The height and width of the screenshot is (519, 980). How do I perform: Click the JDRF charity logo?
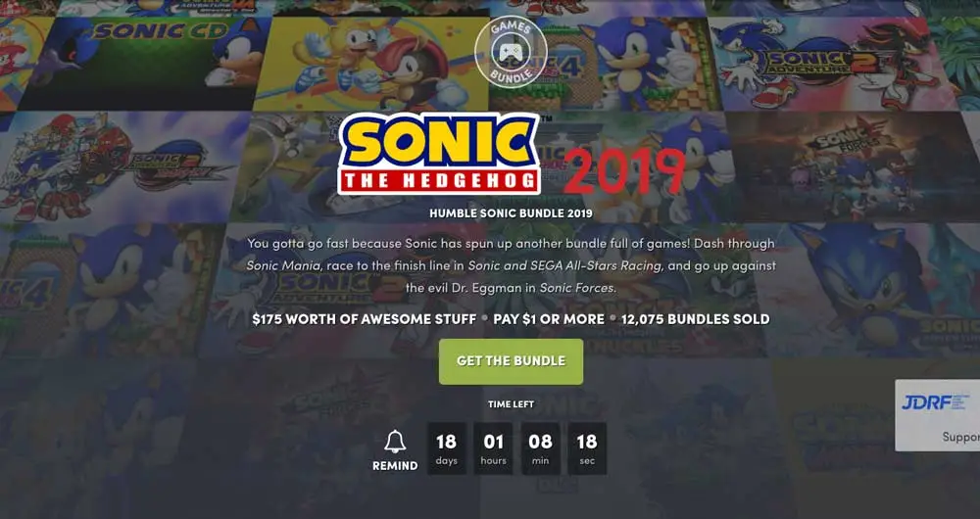point(935,401)
